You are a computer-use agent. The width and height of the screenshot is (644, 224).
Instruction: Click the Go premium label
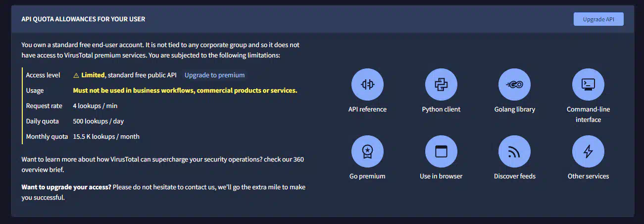(367, 176)
